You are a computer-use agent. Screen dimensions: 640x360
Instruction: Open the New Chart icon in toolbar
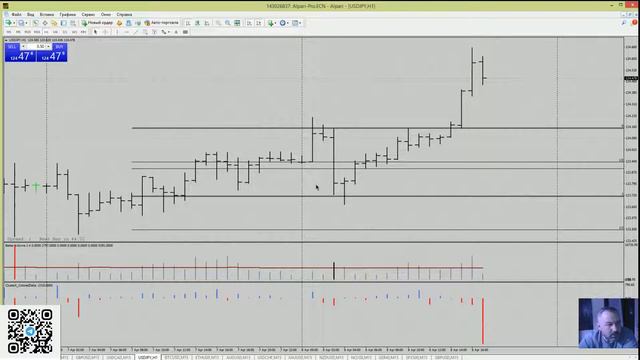click(8, 23)
